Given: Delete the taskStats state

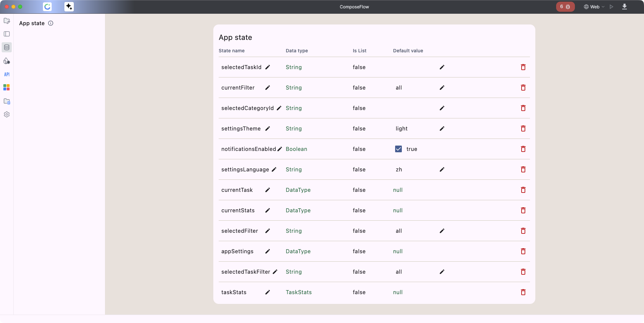Looking at the screenshot, I should (x=523, y=292).
